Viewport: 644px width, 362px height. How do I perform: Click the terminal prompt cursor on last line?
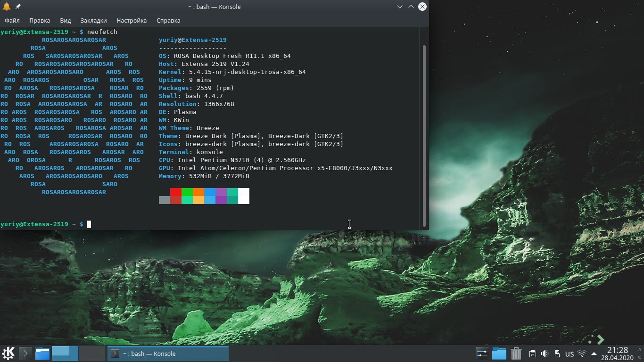point(89,224)
